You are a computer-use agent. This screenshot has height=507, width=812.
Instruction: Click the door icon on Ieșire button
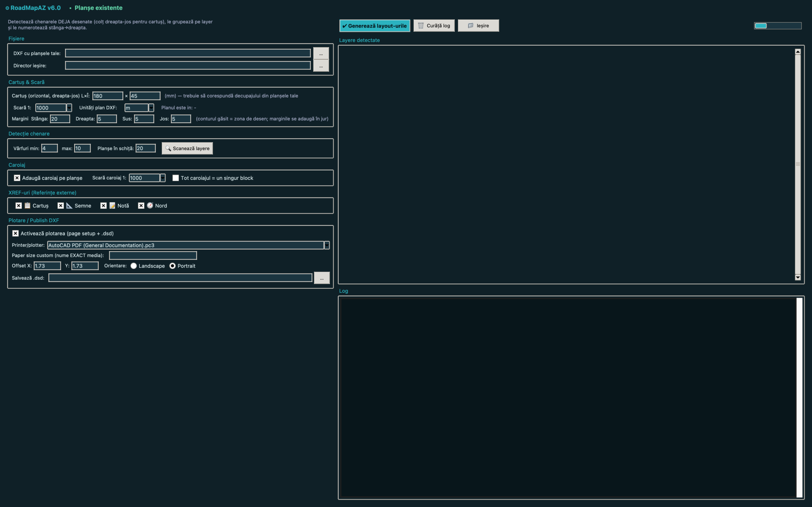pos(470,25)
